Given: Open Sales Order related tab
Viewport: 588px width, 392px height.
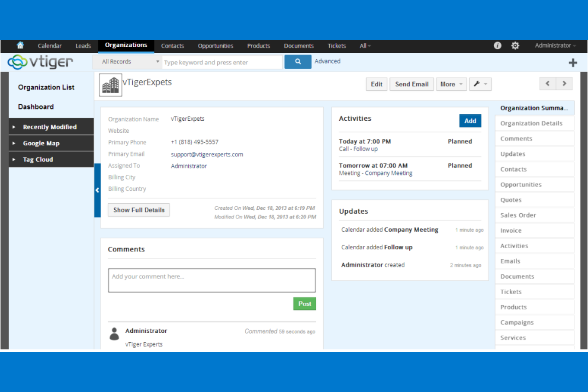Looking at the screenshot, I should click(x=535, y=215).
